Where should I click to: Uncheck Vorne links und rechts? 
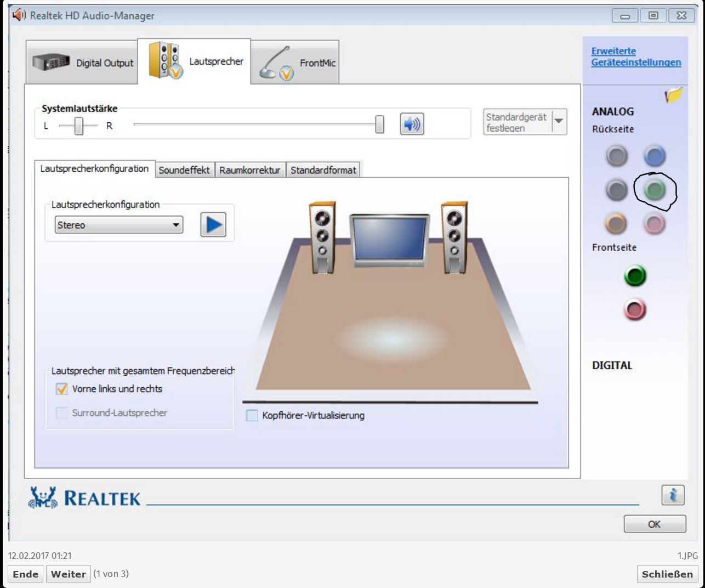(x=61, y=389)
